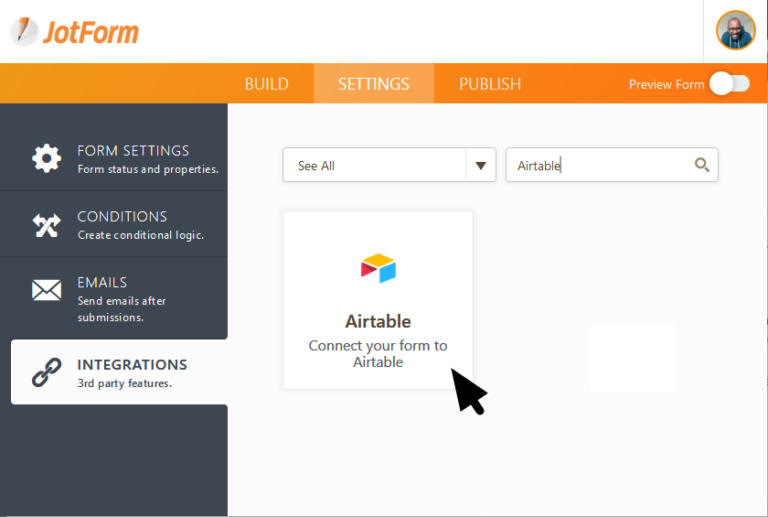The width and height of the screenshot is (768, 517).
Task: Click 'Form status and properties.' text
Action: click(x=148, y=169)
